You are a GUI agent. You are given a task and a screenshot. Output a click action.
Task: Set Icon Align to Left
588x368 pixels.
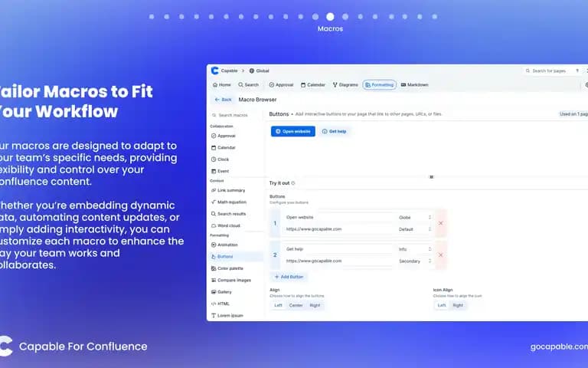[x=442, y=305]
